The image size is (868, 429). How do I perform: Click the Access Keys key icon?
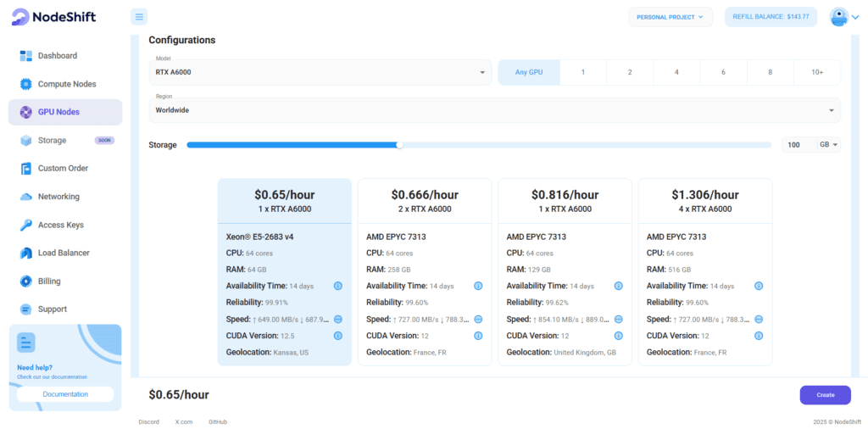26,226
